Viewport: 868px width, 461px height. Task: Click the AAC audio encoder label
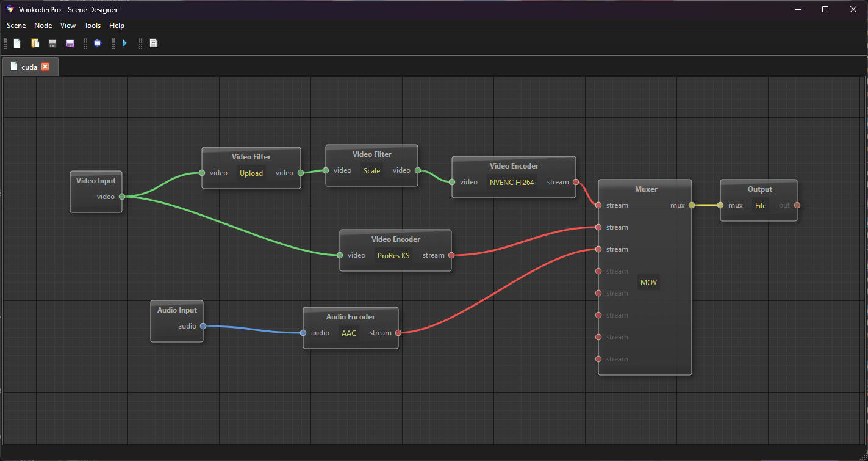tap(349, 333)
